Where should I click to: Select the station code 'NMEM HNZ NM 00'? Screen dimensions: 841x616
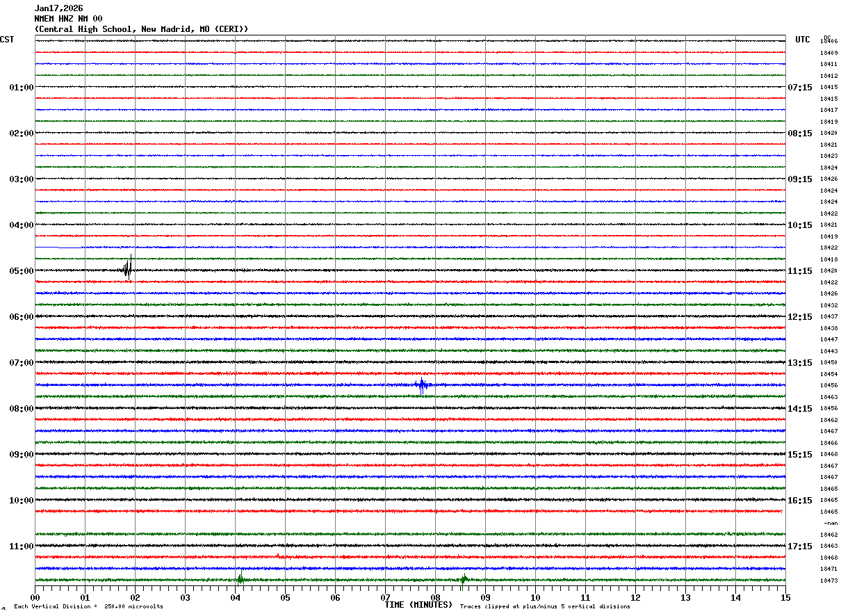(68, 19)
